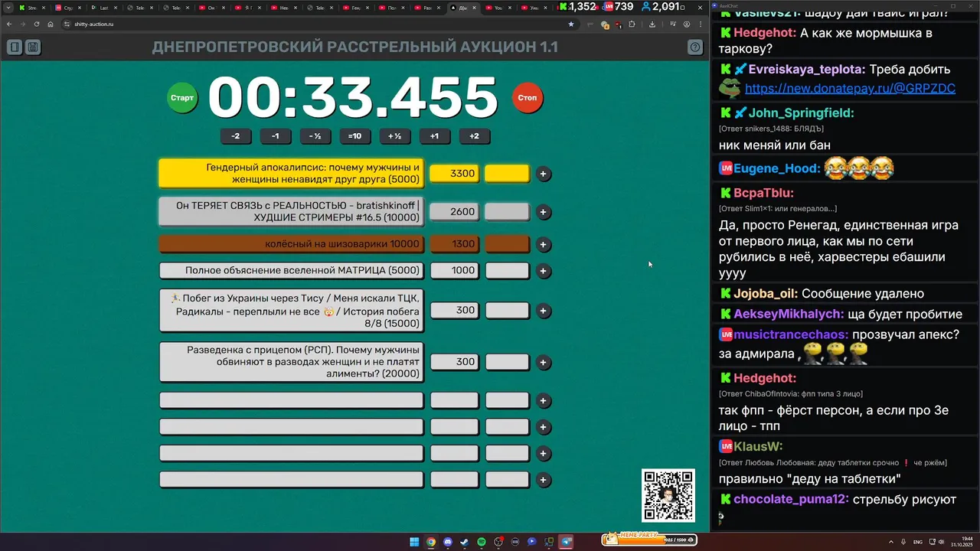
Task: Open the Windows Start menu
Action: pos(414,542)
